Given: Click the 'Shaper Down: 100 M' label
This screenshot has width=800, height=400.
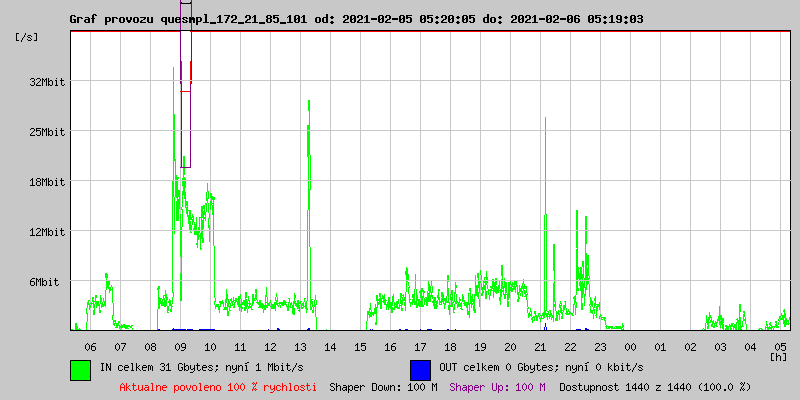Looking at the screenshot, I should click(x=383, y=386).
